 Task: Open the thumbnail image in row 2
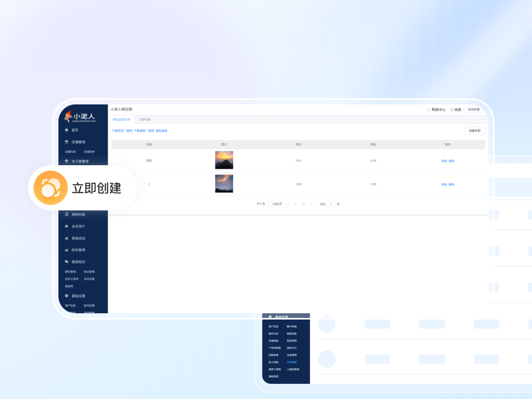click(x=224, y=184)
